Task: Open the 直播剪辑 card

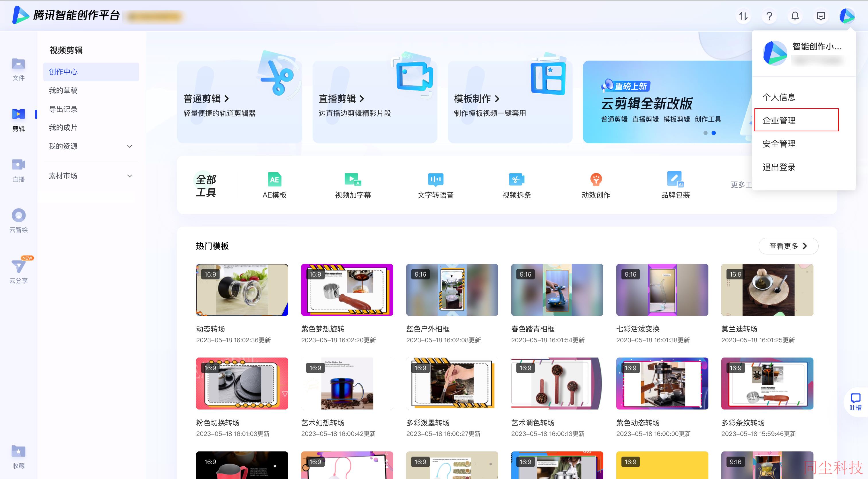Action: coord(375,102)
